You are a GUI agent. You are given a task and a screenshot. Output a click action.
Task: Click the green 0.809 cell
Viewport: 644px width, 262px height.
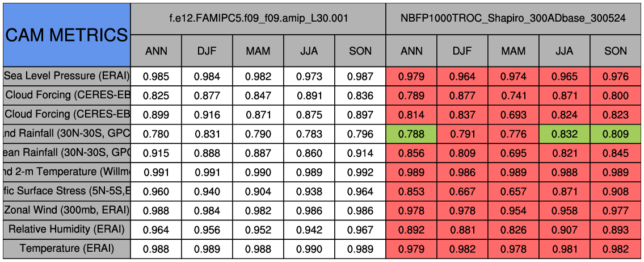[616, 134]
